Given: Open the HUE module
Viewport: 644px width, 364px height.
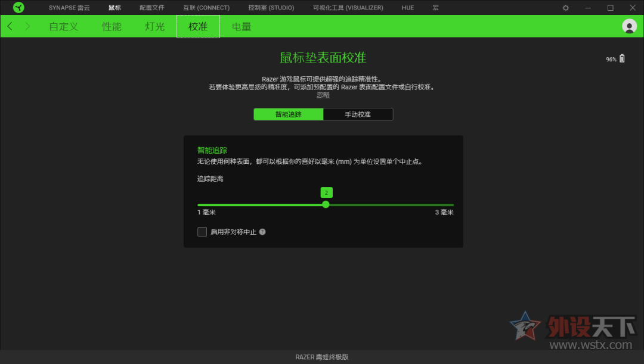Looking at the screenshot, I should tap(407, 8).
